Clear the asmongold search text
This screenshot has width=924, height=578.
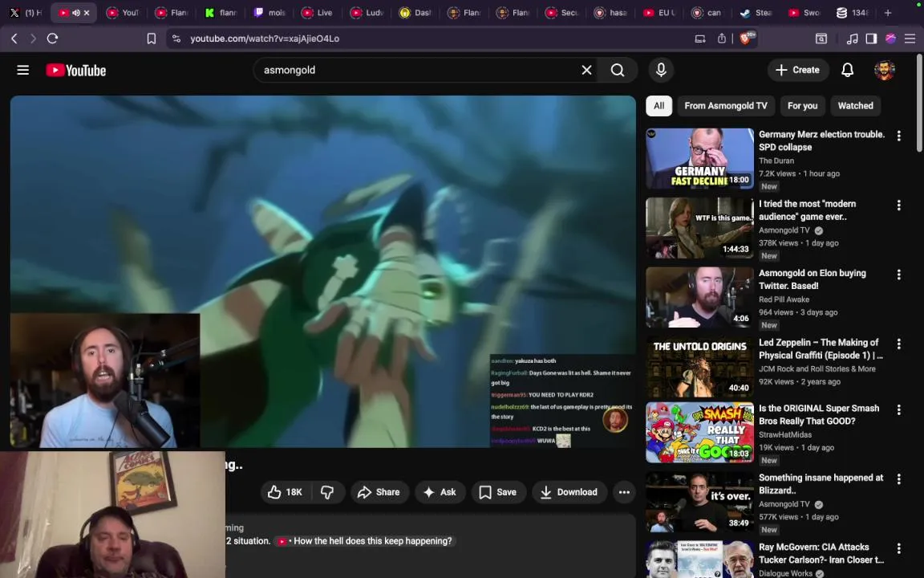[586, 70]
